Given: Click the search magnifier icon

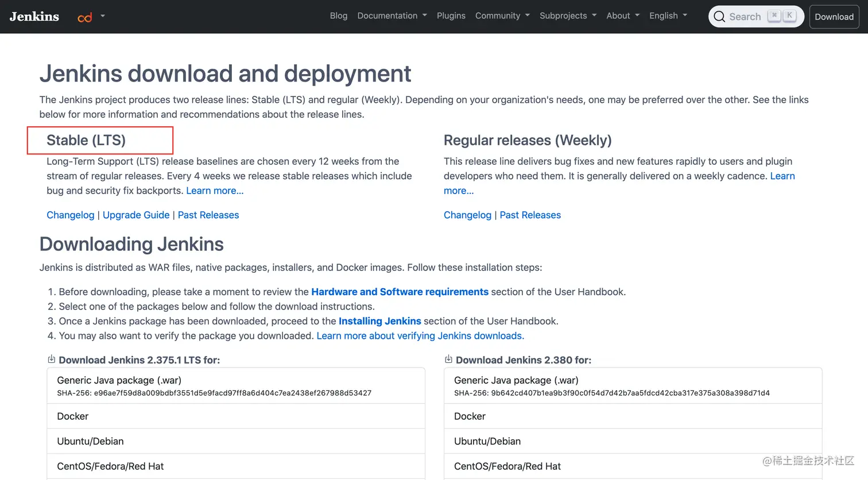Looking at the screenshot, I should [x=719, y=17].
